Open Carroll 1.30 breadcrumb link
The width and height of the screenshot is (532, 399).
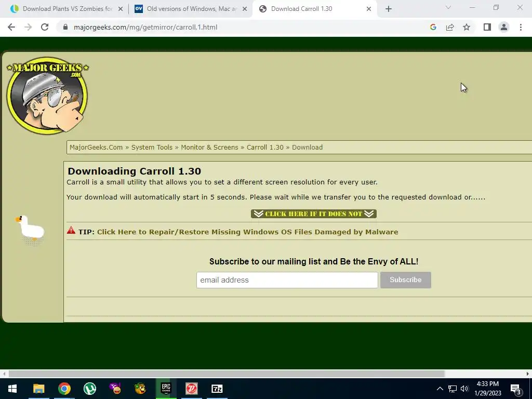click(x=265, y=147)
